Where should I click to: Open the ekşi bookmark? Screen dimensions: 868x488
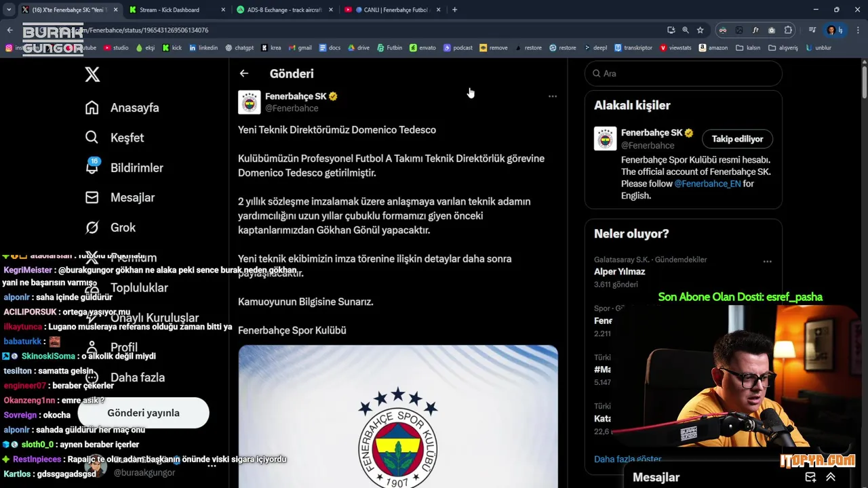tap(145, 48)
